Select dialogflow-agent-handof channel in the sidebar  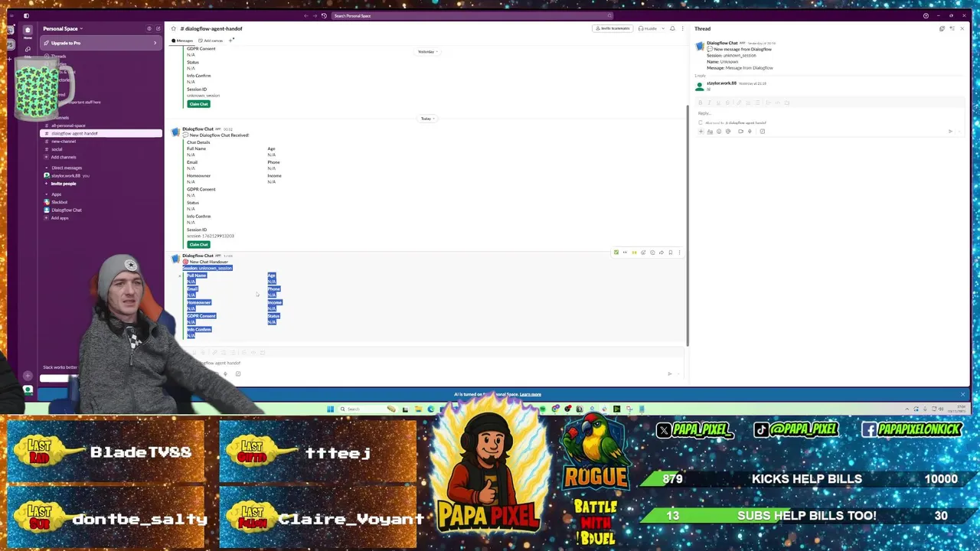(101, 133)
